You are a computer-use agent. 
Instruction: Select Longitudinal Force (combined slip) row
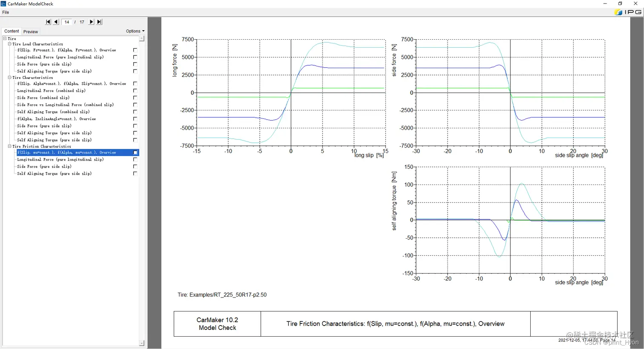pos(52,91)
